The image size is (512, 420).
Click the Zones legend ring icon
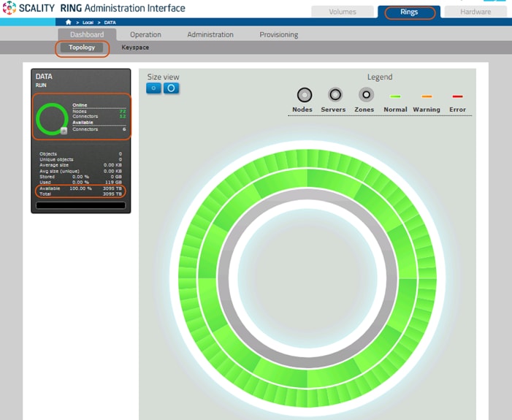click(366, 95)
